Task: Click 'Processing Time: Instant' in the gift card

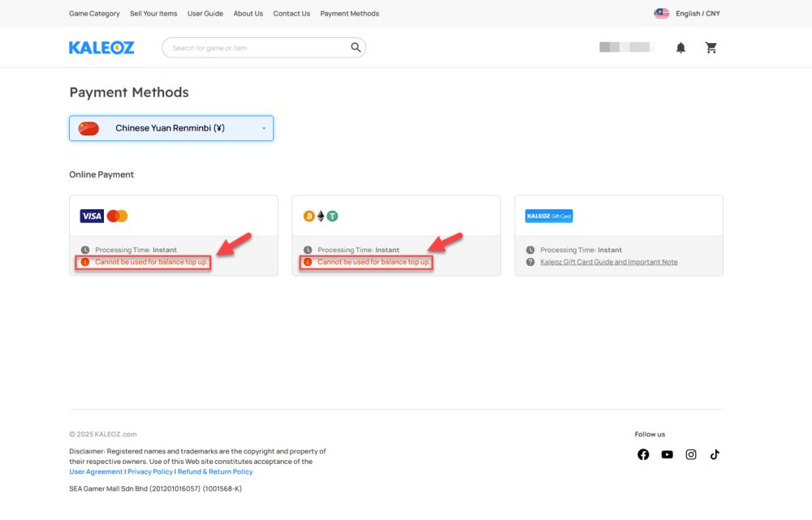Action: click(x=581, y=250)
